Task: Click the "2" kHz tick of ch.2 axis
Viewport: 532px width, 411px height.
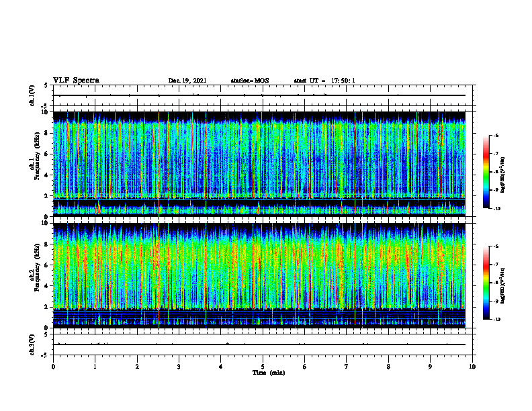Action: 46,307
